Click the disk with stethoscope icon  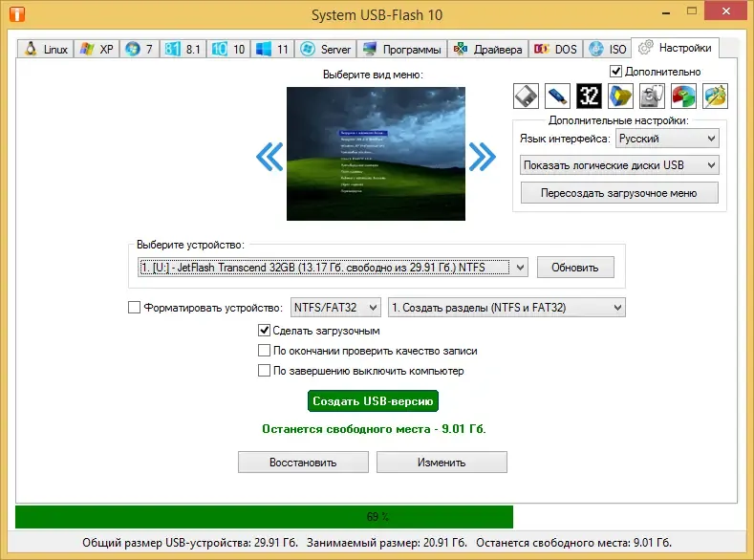click(652, 96)
